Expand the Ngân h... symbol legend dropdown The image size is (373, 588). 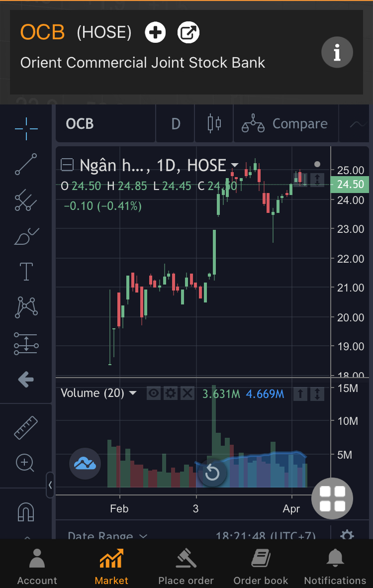tap(235, 165)
